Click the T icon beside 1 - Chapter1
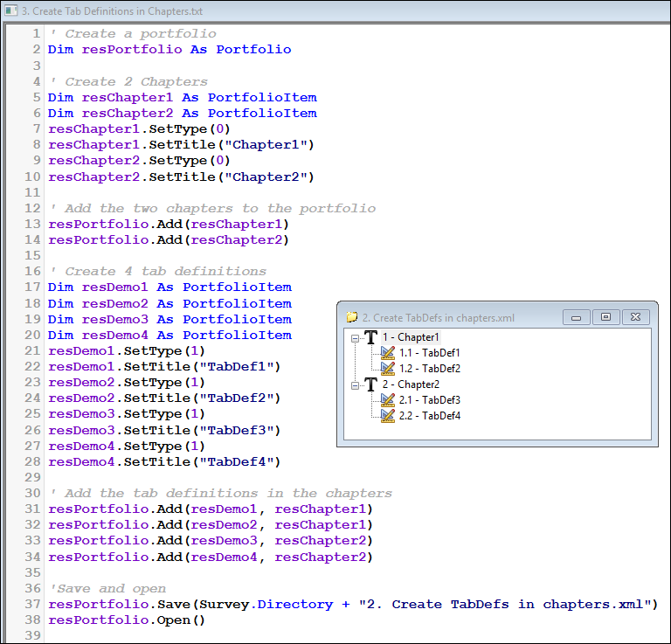Screen dimensions: 671x644 click(370, 337)
